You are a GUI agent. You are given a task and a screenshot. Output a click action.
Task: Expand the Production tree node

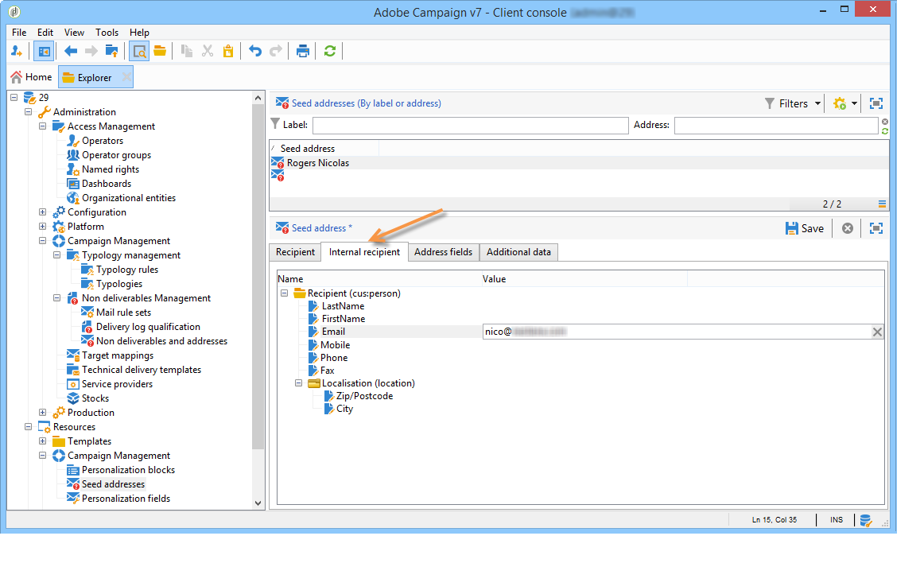[x=42, y=412]
